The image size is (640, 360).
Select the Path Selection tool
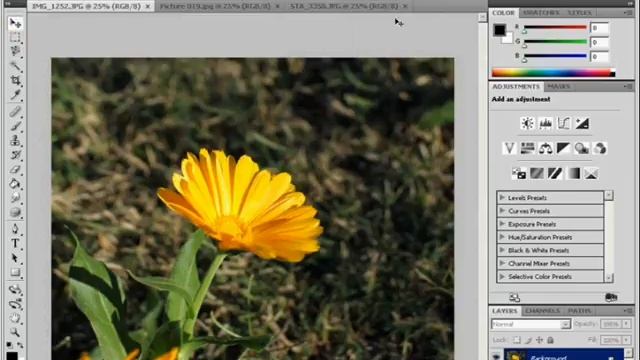click(x=15, y=258)
